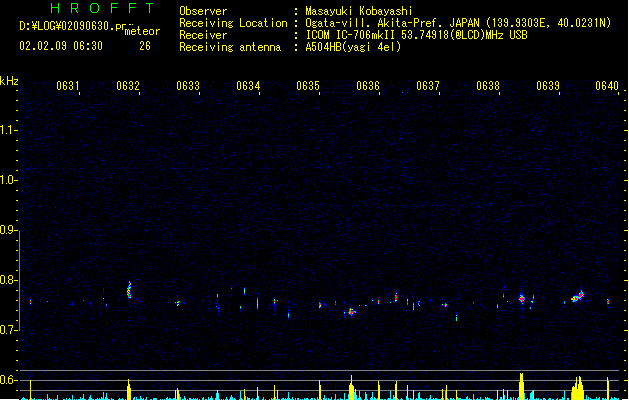Click the 1.0 kHz frequency axis label
Image resolution: width=629 pixels, height=400 pixels.
[8, 180]
